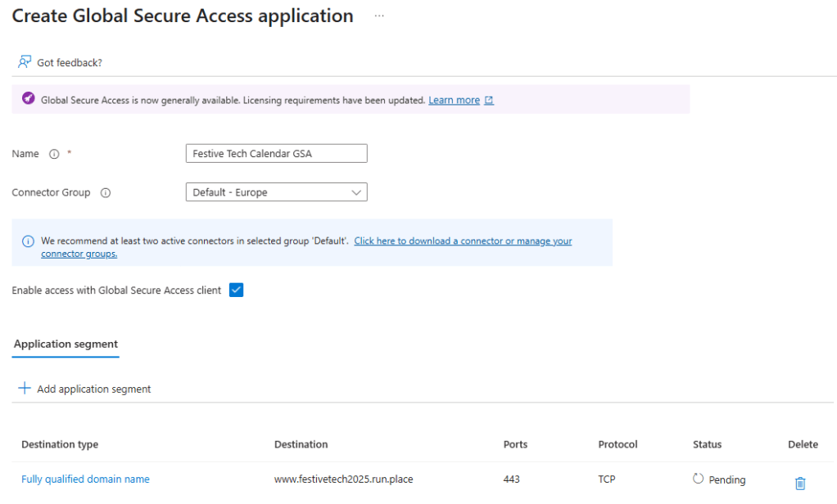Click into the Name input field
The height and width of the screenshot is (504, 837).
(x=276, y=154)
